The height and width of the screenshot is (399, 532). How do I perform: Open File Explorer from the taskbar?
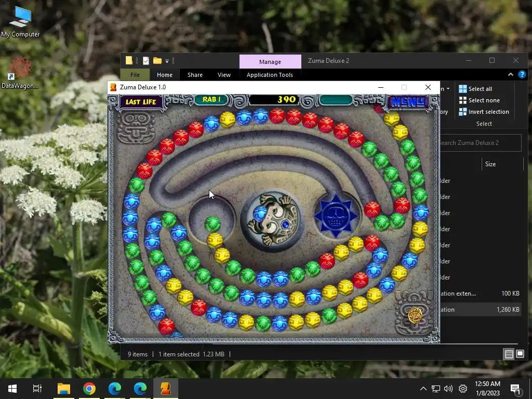point(63,389)
